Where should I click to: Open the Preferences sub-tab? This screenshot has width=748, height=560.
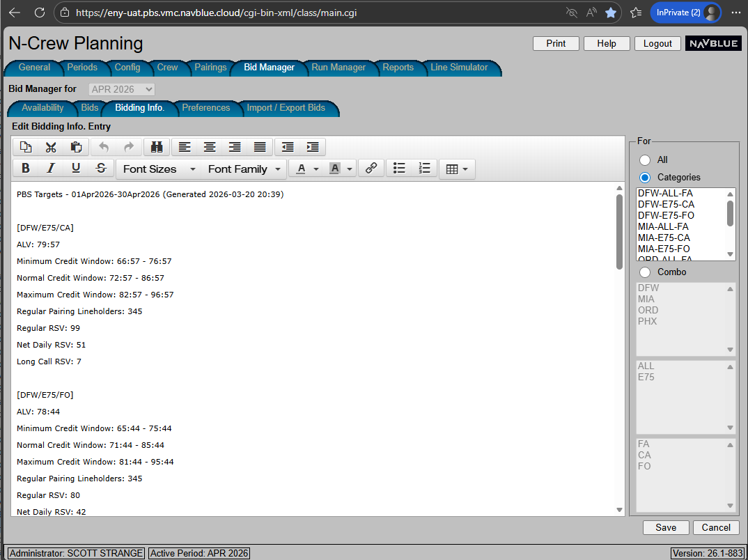206,108
